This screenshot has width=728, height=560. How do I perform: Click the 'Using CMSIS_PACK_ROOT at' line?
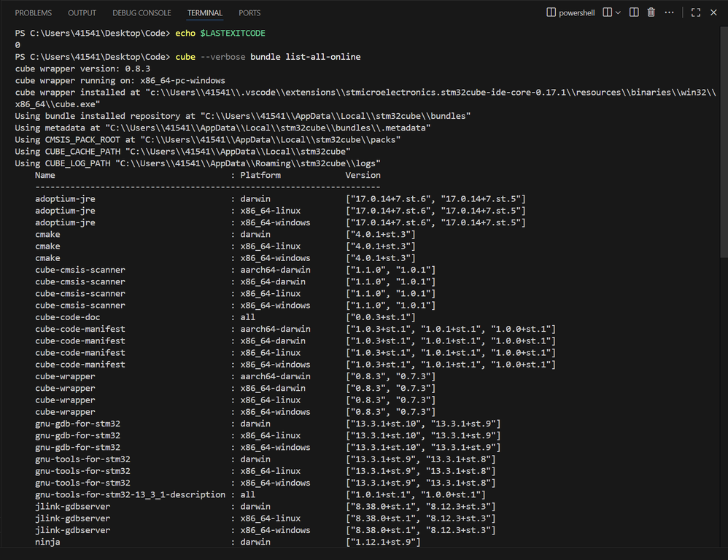pos(208,140)
